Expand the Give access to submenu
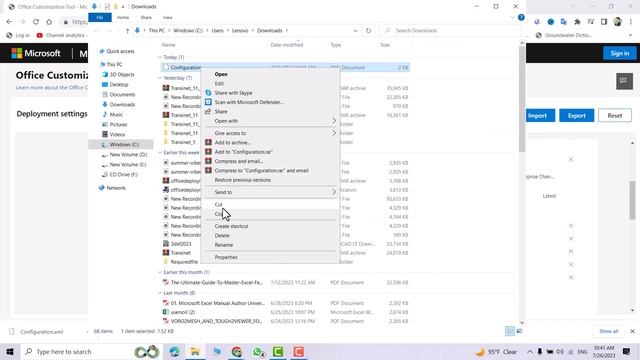The width and height of the screenshot is (640, 360). [270, 133]
